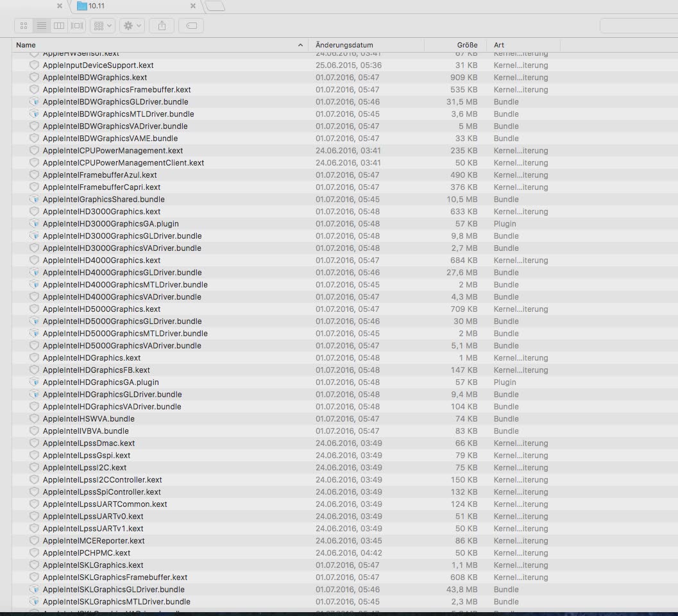
Task: Select AppleIntelCPUPowerManagementClient.kext file name
Action: tap(123, 162)
